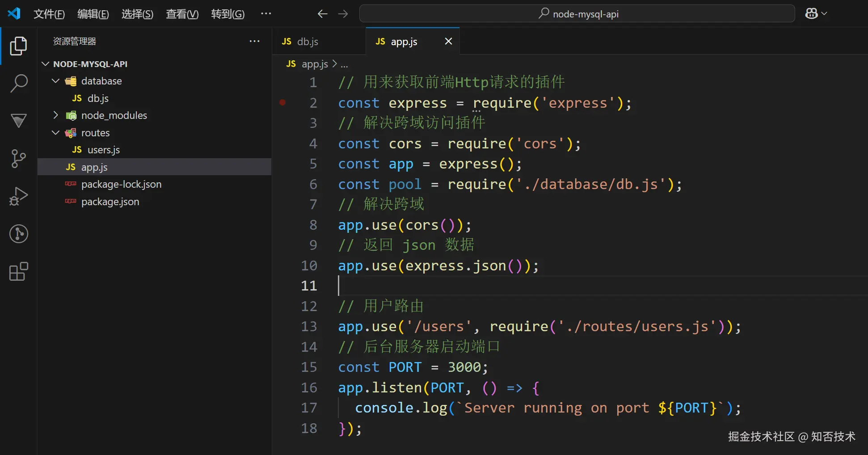This screenshot has height=455, width=868.
Task: Select the database folder icon
Action: (71, 81)
